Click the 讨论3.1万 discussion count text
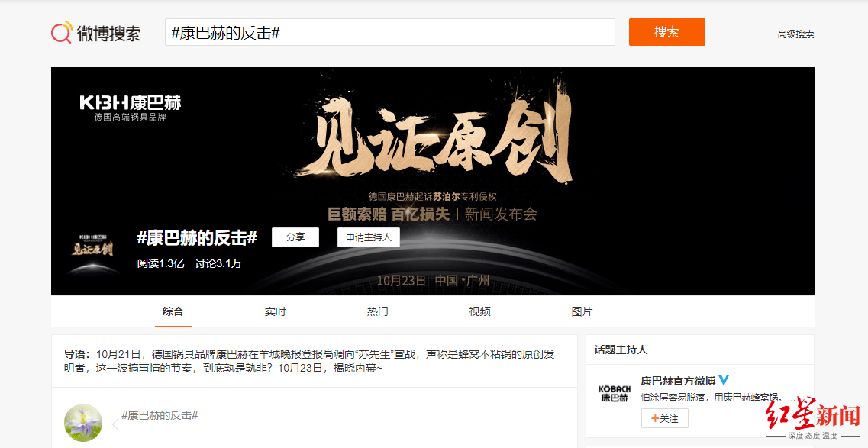The height and width of the screenshot is (448, 868). pyautogui.click(x=218, y=263)
